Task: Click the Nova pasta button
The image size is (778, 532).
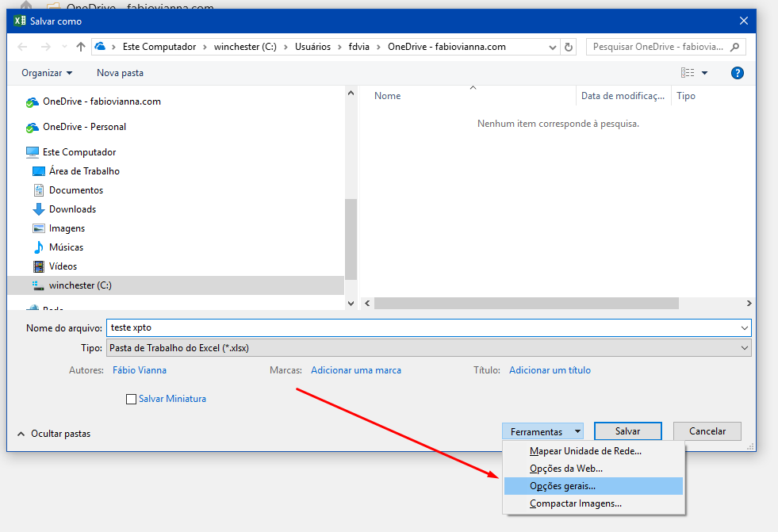Action: [x=120, y=73]
